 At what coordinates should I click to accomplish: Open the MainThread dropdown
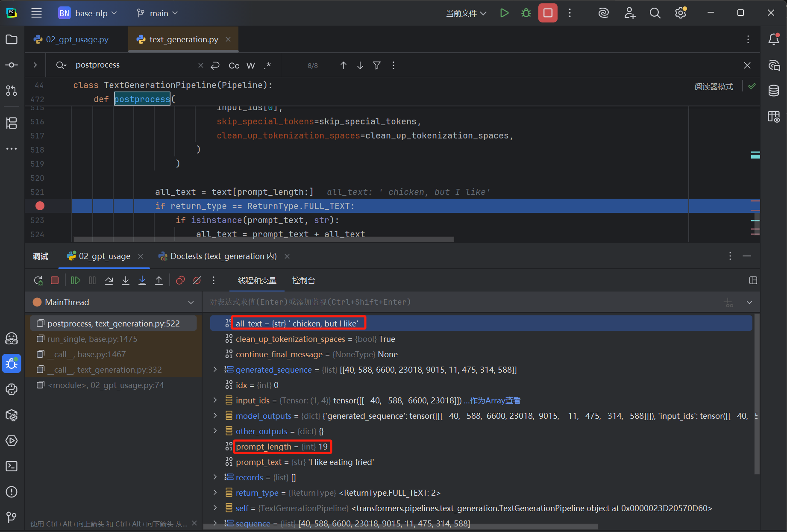[191, 303]
